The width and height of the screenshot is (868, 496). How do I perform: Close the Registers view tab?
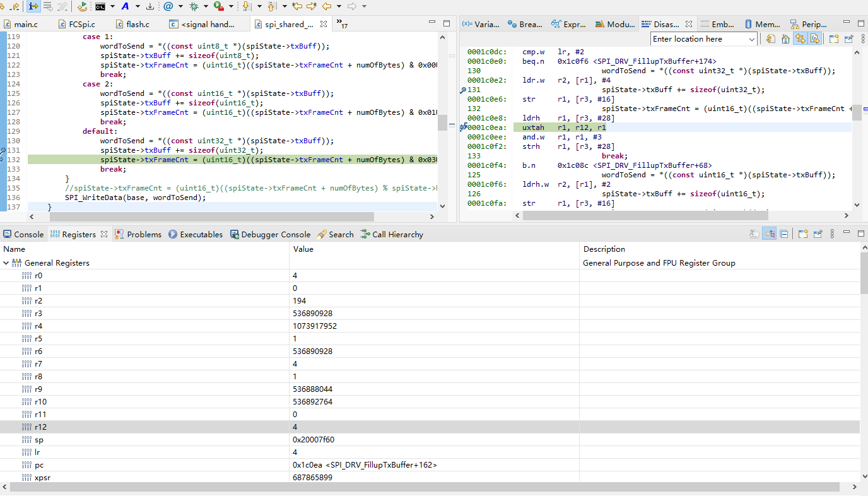point(104,234)
